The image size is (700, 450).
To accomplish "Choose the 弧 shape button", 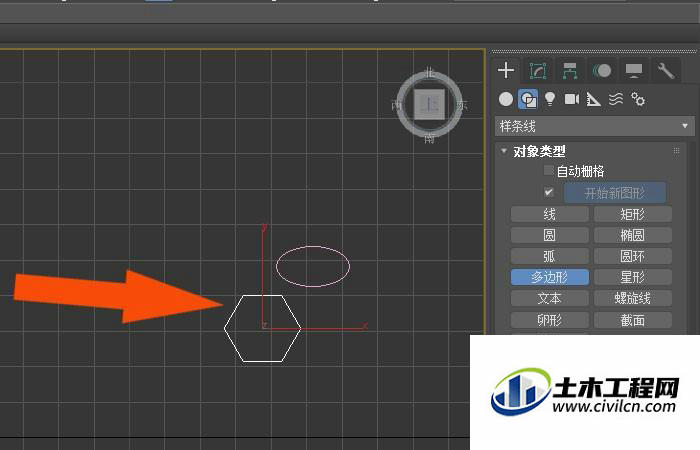I will coord(550,256).
